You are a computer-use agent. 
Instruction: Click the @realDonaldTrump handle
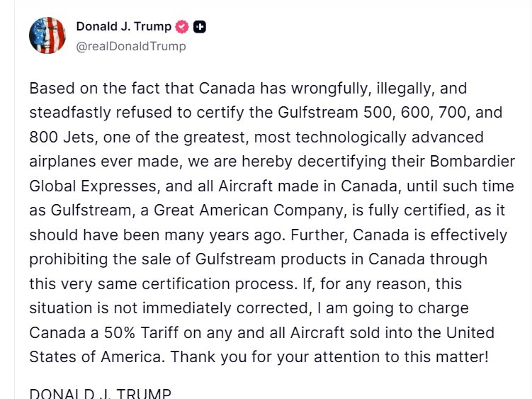(131, 46)
